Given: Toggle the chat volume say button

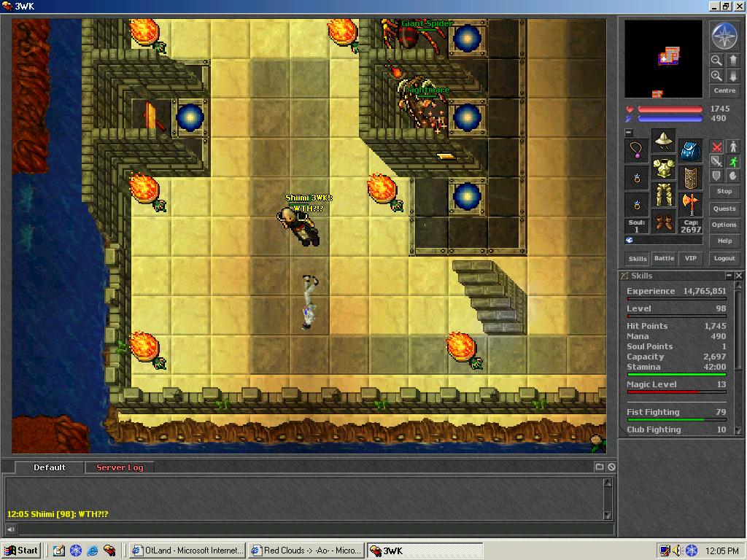Looking at the screenshot, I should coord(10,529).
